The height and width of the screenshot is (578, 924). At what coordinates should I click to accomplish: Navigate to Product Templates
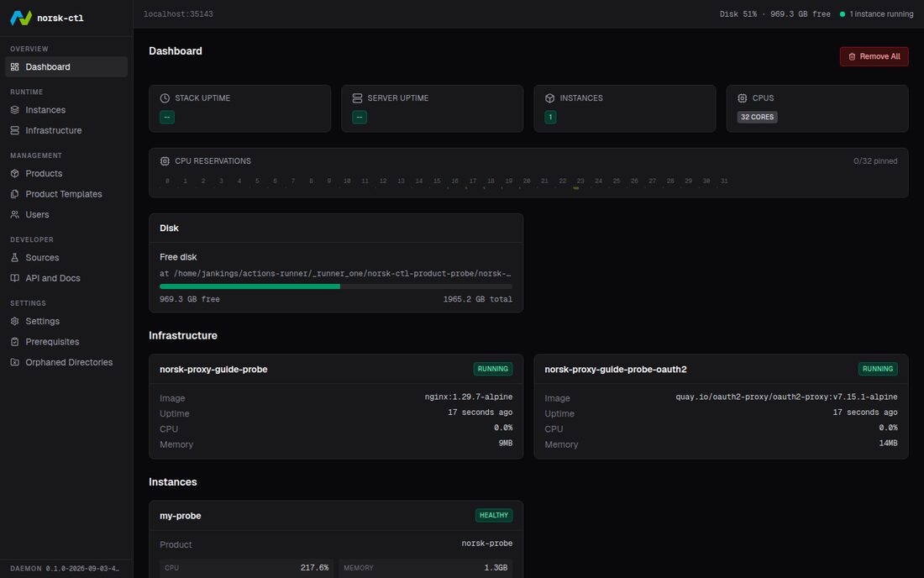[x=66, y=194]
